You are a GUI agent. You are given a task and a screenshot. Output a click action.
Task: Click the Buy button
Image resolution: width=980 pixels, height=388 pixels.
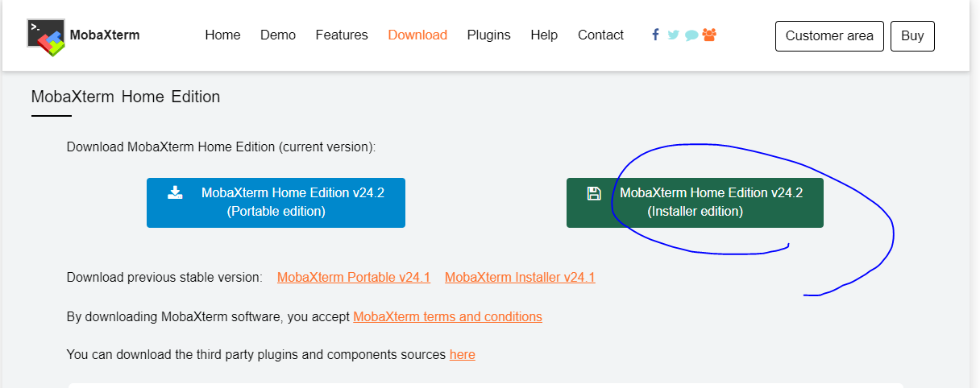pos(912,36)
